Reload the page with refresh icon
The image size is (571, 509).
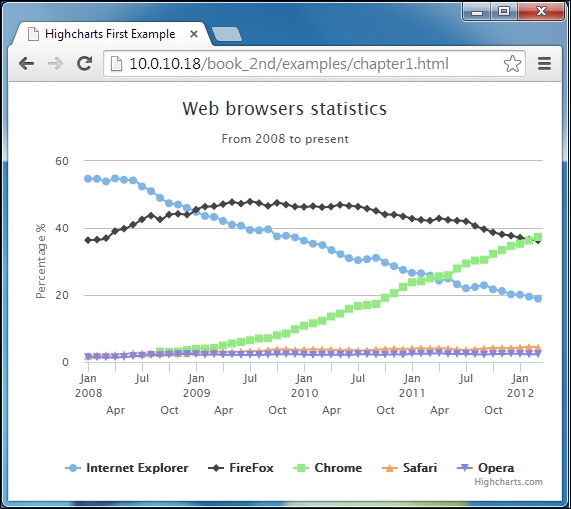(x=84, y=63)
